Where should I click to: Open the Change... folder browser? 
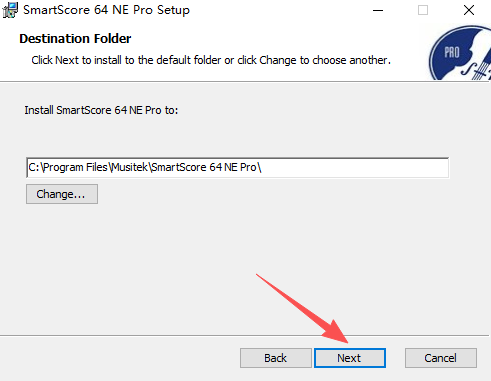(62, 194)
